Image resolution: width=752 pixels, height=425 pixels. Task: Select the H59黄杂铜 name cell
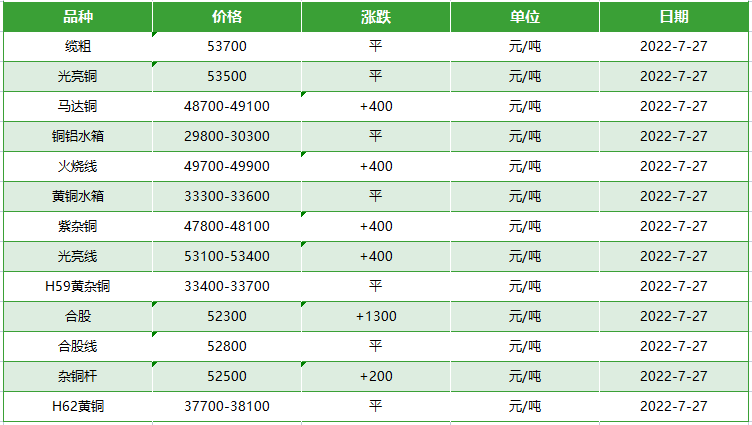[x=78, y=286]
